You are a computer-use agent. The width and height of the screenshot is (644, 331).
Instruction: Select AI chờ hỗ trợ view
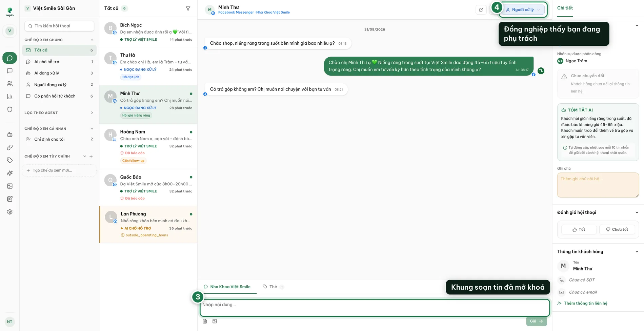(59, 62)
